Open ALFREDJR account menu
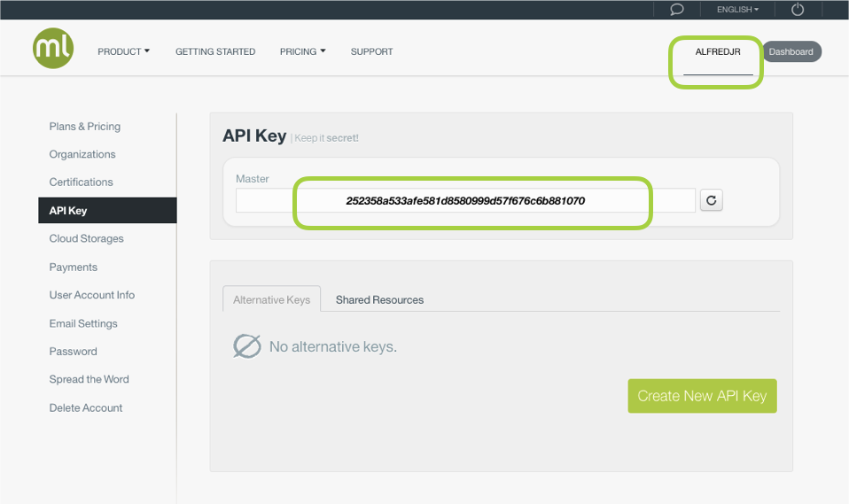The height and width of the screenshot is (504, 849). click(718, 52)
